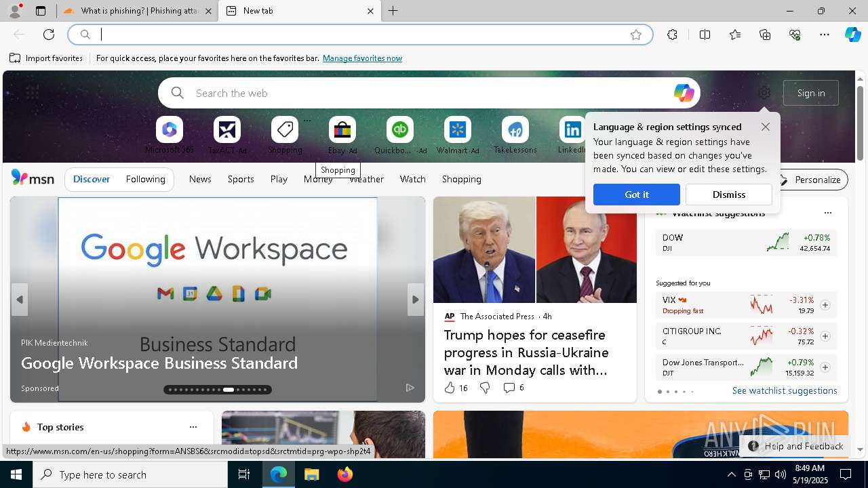
Task: Focus the browser address bar
Action: (x=359, y=35)
